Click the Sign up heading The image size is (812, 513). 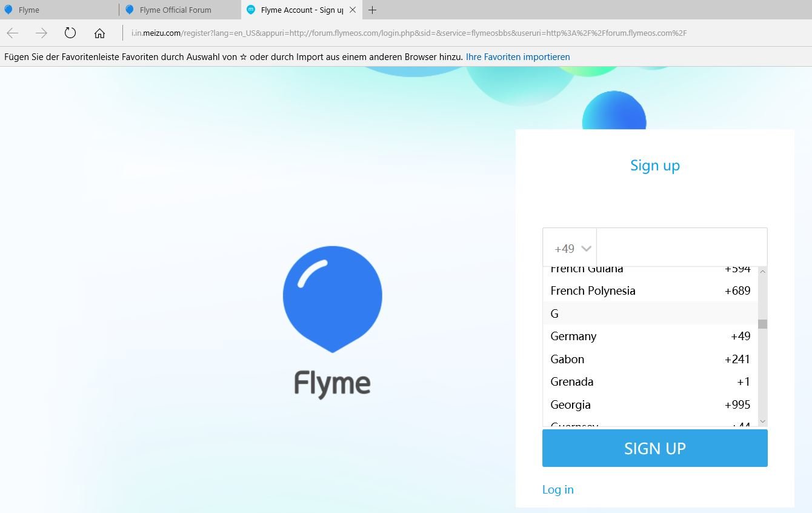[x=655, y=166]
